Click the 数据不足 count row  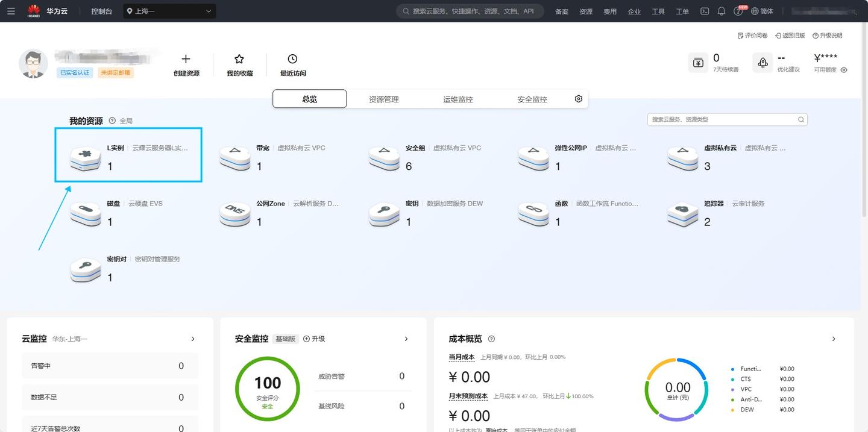coord(110,397)
